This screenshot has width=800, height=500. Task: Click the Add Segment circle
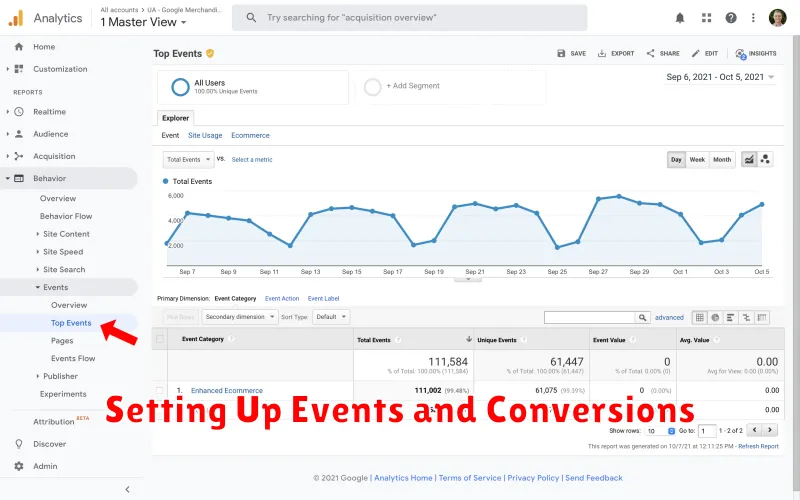(372, 87)
